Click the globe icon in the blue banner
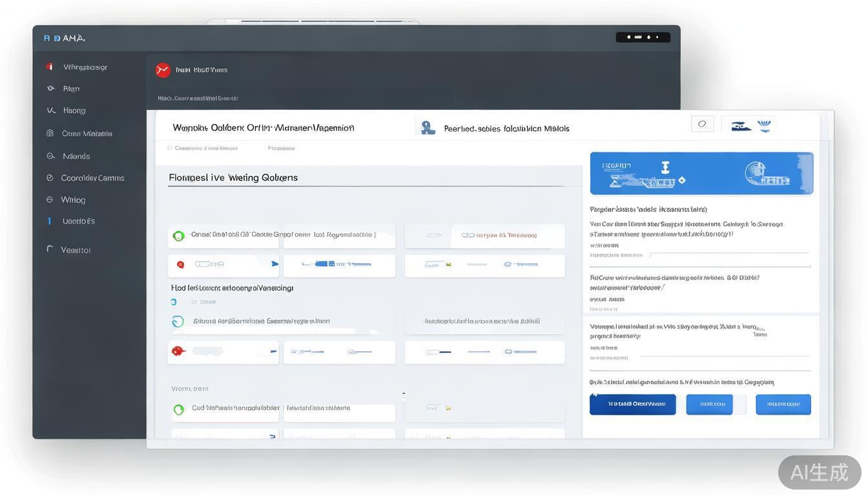The width and height of the screenshot is (868, 496). [758, 172]
